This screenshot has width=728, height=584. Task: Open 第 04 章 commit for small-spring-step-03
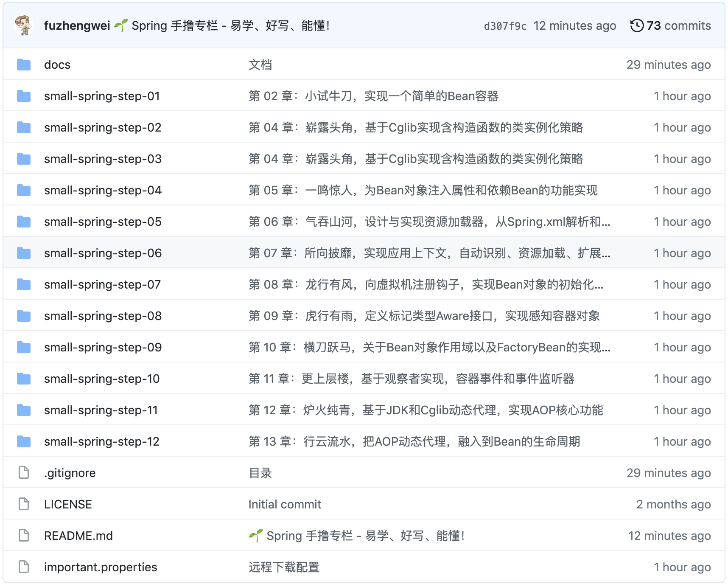416,159
